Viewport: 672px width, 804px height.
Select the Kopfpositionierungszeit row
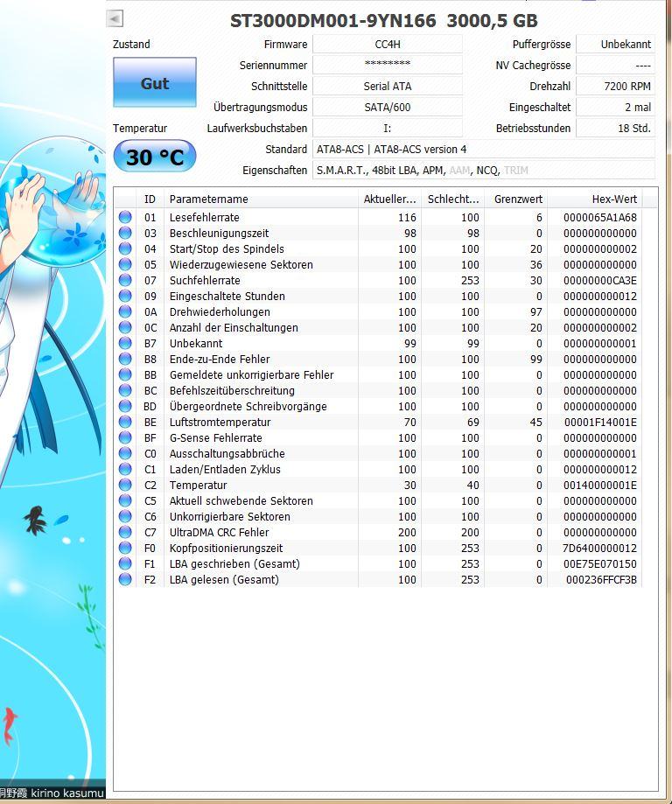click(378, 549)
